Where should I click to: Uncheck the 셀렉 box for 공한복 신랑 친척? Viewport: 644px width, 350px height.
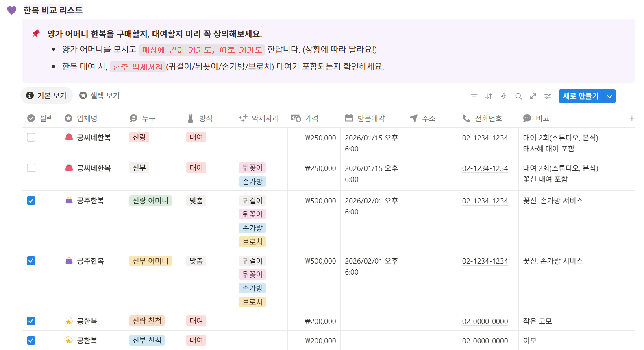click(x=31, y=321)
